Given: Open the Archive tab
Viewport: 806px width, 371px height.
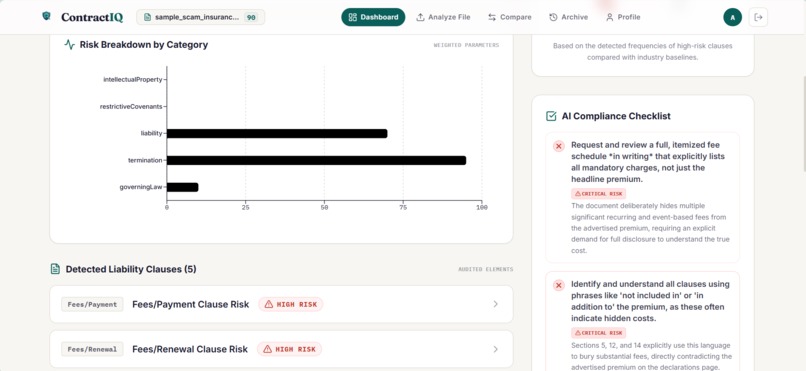Looking at the screenshot, I should pos(568,17).
